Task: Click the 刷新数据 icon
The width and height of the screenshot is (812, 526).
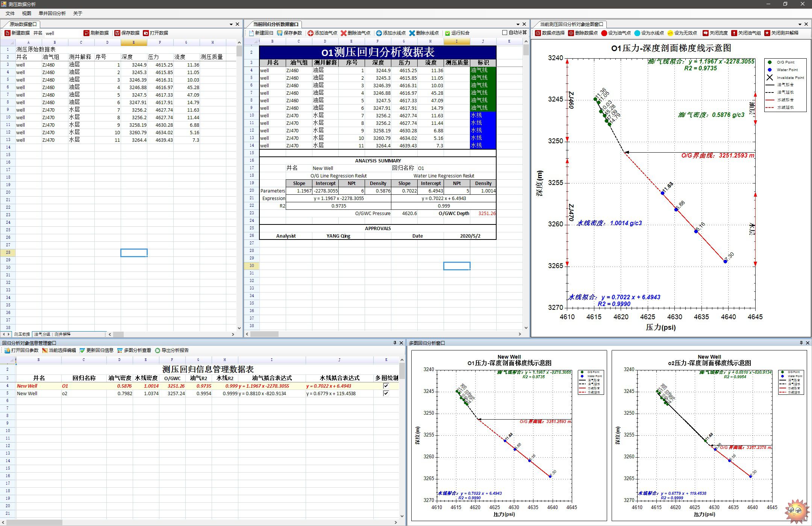Action: tap(86, 33)
